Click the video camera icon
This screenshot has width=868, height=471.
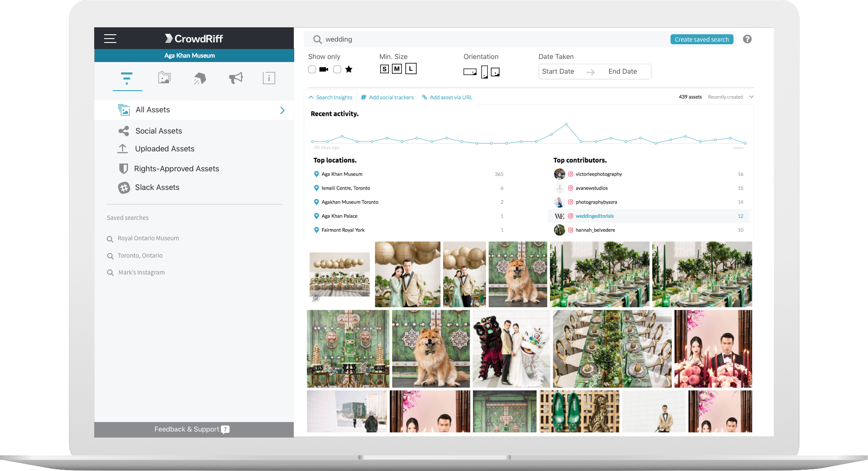click(324, 69)
